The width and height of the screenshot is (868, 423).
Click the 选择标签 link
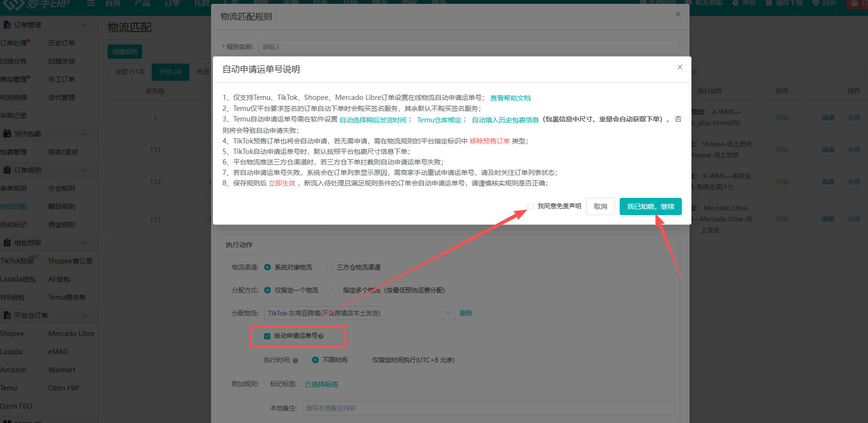tap(324, 384)
